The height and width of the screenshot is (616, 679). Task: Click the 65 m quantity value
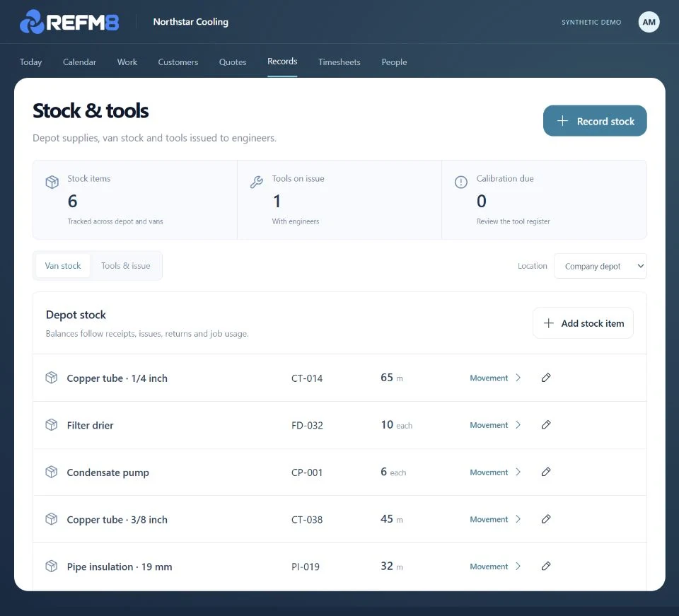pyautogui.click(x=391, y=378)
